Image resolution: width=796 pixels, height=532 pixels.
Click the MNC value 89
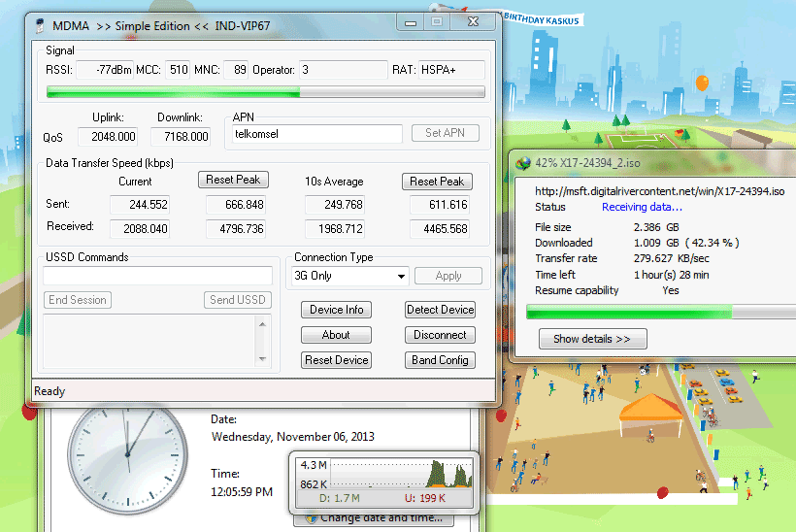236,70
